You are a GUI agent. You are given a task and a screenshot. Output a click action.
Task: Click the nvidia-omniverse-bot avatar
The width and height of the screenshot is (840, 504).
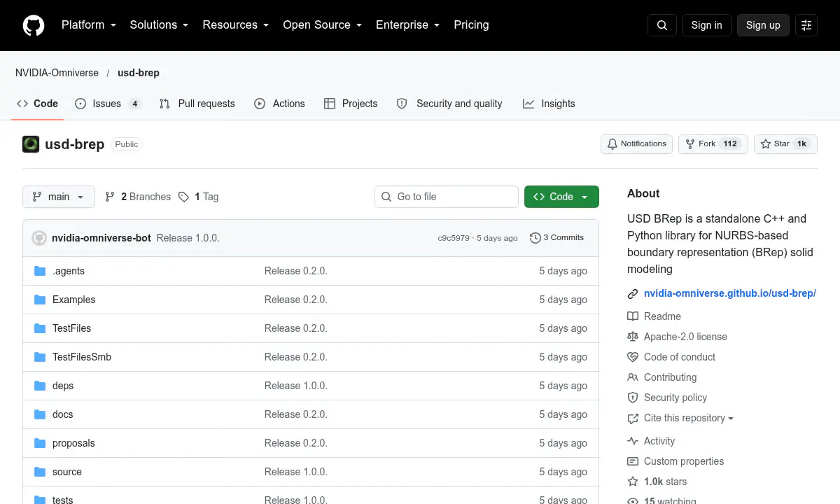pyautogui.click(x=39, y=238)
